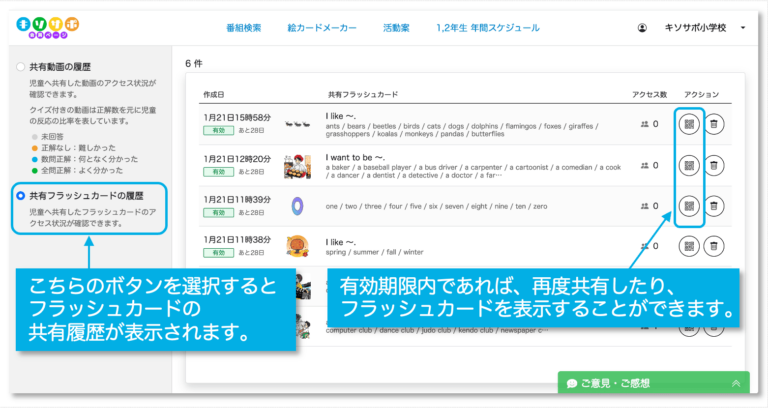Viewport: 768px width, 408px height.
Task: Click the sushi thumbnail for 'I want to be'
Action: [296, 165]
